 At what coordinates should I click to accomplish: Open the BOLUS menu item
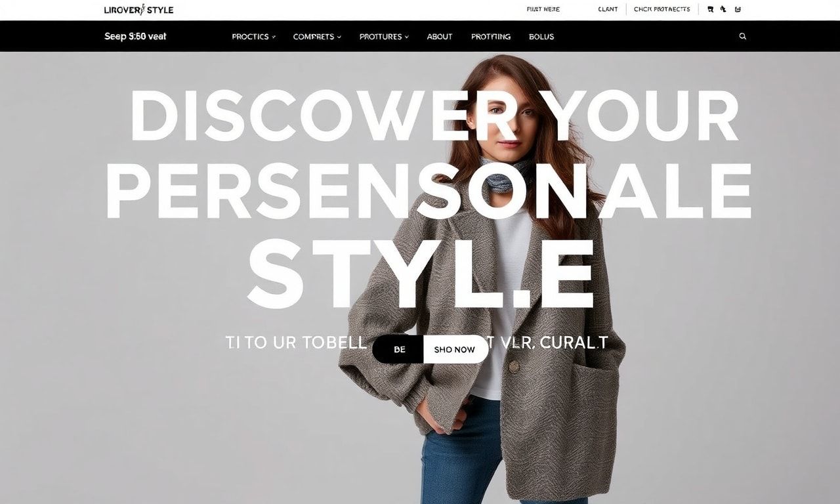pos(541,37)
